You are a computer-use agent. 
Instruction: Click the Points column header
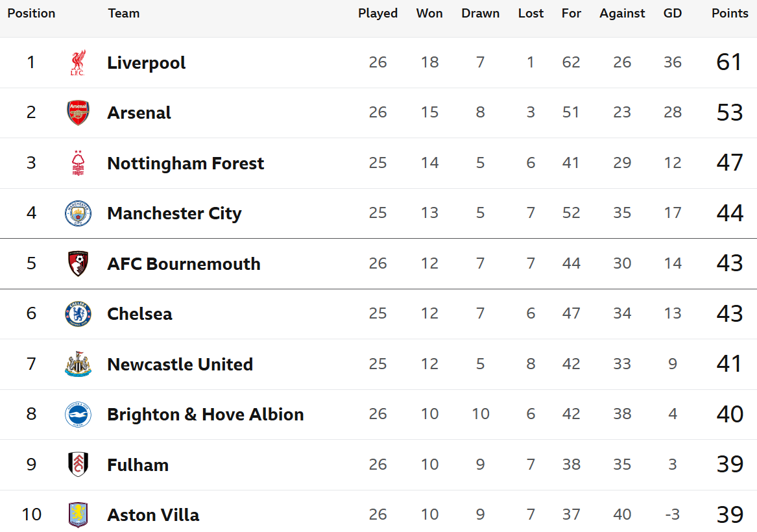coord(730,13)
